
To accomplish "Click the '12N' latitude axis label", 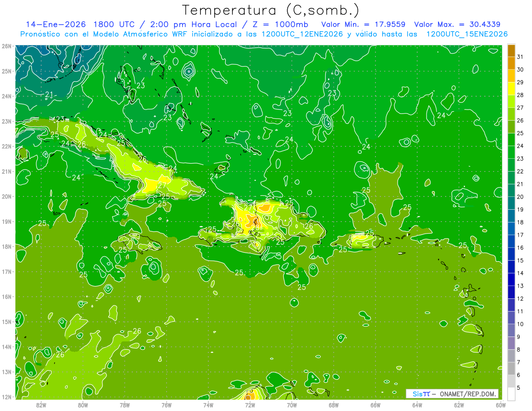I will 7,397.
